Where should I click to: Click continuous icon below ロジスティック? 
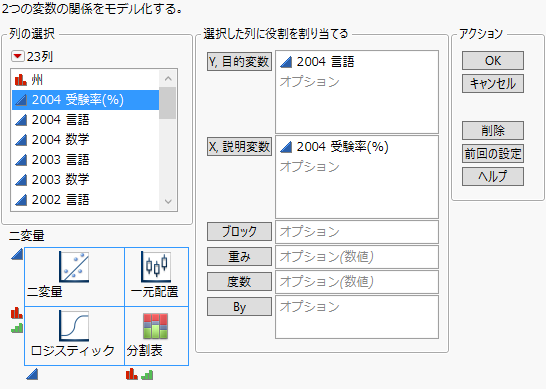(x=32, y=374)
